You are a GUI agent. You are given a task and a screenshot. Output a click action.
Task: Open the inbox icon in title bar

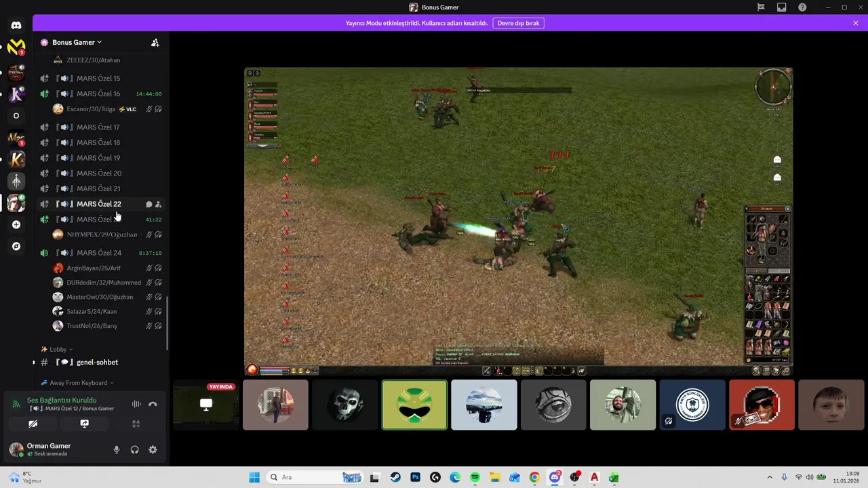click(x=782, y=7)
